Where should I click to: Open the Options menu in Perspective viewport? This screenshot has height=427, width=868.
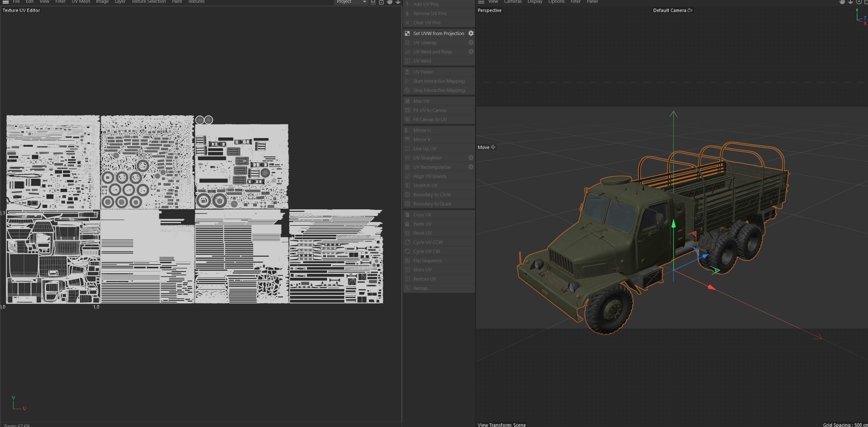[556, 2]
